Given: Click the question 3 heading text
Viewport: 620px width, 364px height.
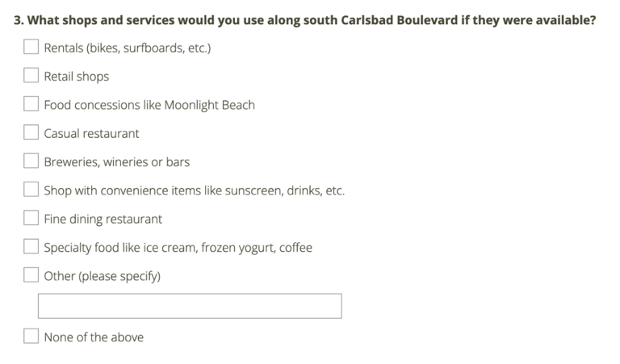Looking at the screenshot, I should click(x=305, y=20).
